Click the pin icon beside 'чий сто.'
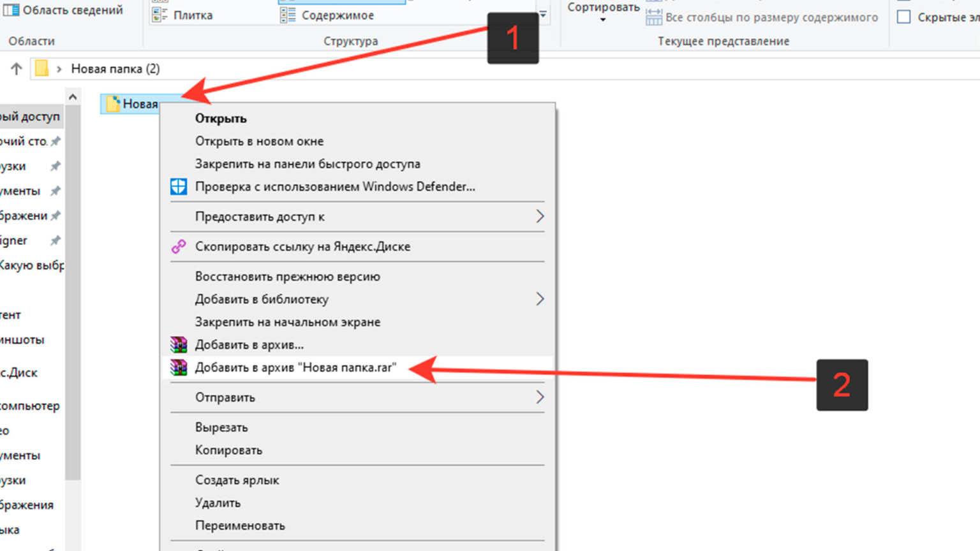The width and height of the screenshot is (980, 551). [56, 142]
